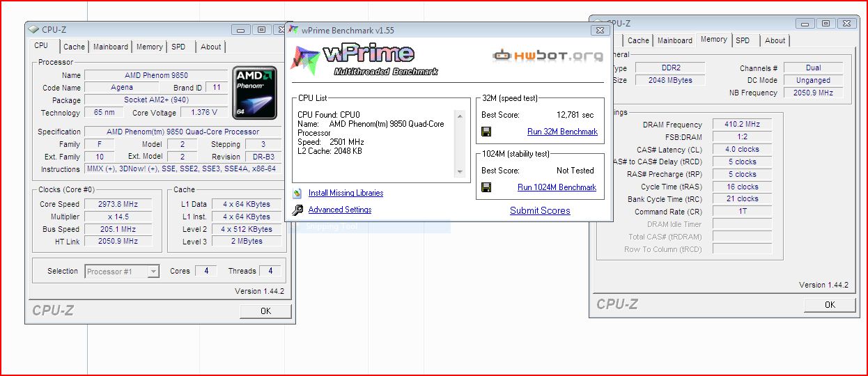Click the Level 2 cache value 4 x 512 KBytes
The width and height of the screenshot is (868, 376).
247,229
